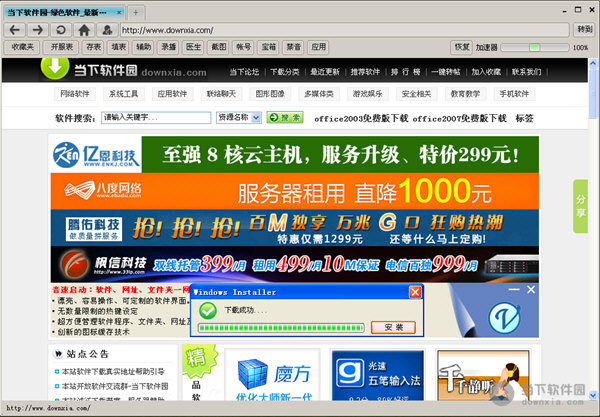This screenshot has width=600, height=417.
Task: Close the blue V ad popup
Action: [531, 290]
